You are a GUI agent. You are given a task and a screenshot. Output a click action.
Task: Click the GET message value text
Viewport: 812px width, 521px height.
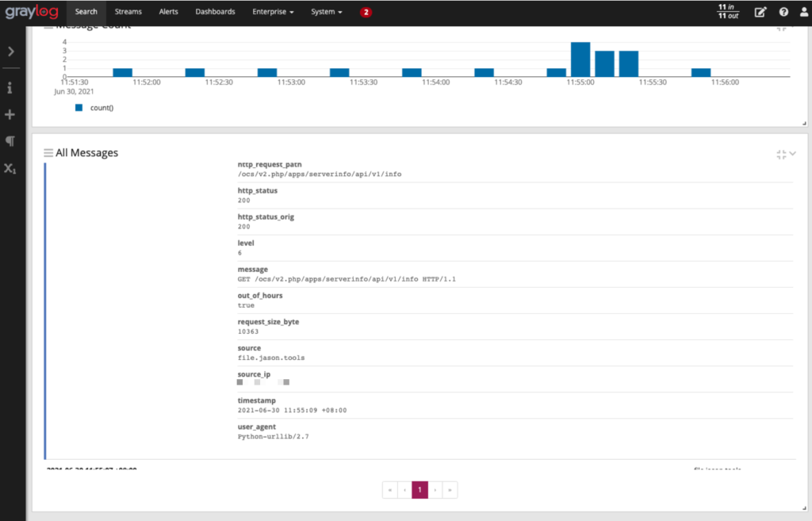coord(347,279)
